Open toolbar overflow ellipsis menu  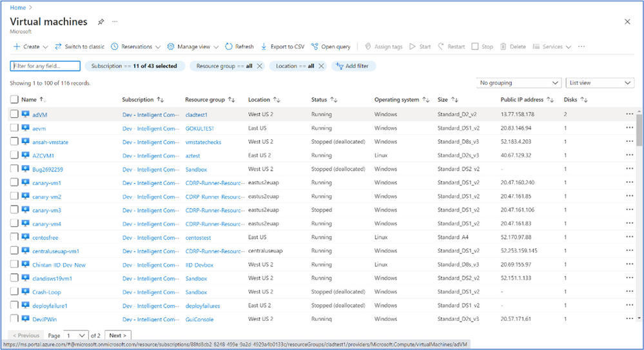click(581, 46)
